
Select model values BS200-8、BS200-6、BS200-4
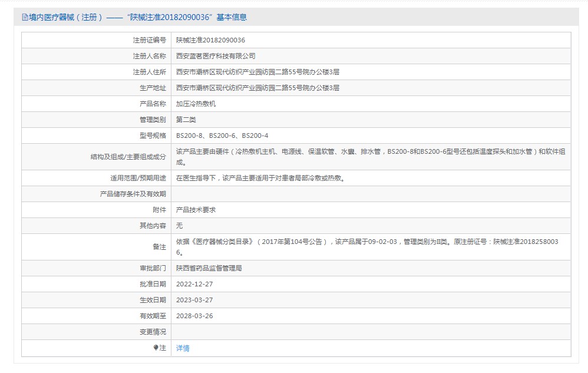(x=222, y=136)
